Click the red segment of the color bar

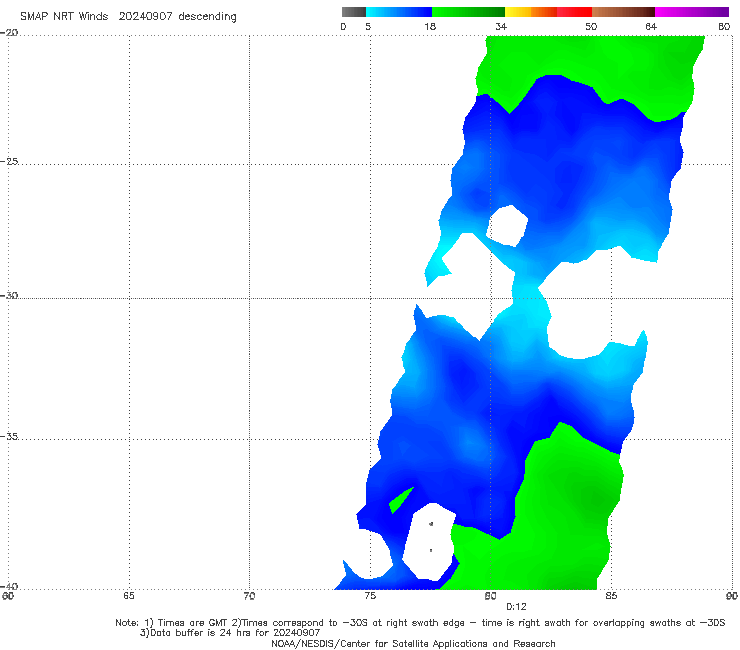[x=574, y=12]
